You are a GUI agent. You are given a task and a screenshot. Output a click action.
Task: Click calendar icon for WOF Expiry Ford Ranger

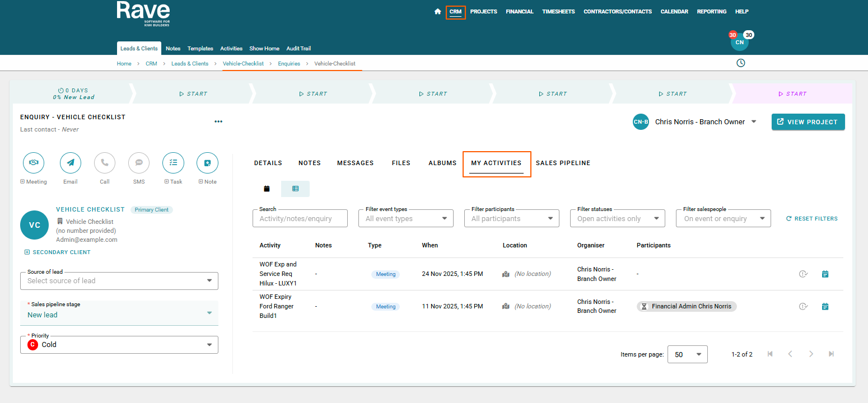[x=825, y=307]
